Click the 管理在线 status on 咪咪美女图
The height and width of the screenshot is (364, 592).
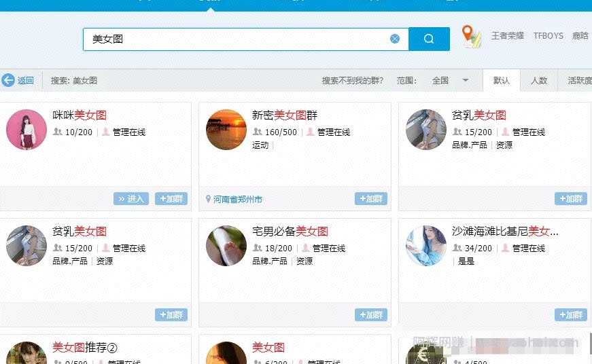[x=129, y=132]
